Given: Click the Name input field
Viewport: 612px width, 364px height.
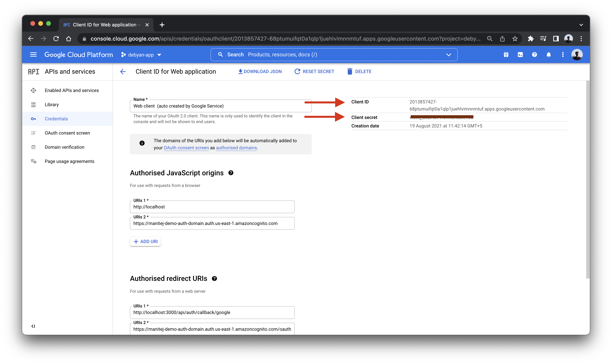Looking at the screenshot, I should pyautogui.click(x=221, y=106).
